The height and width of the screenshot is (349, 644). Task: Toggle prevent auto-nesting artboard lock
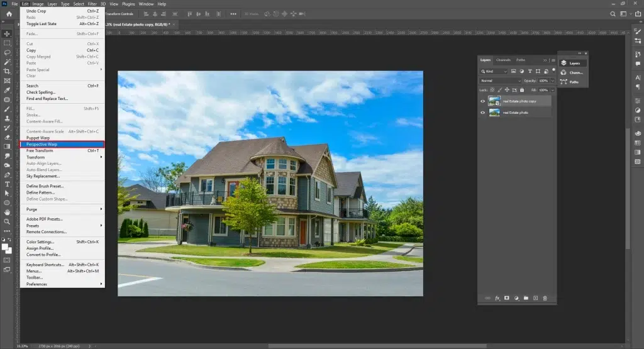point(514,90)
